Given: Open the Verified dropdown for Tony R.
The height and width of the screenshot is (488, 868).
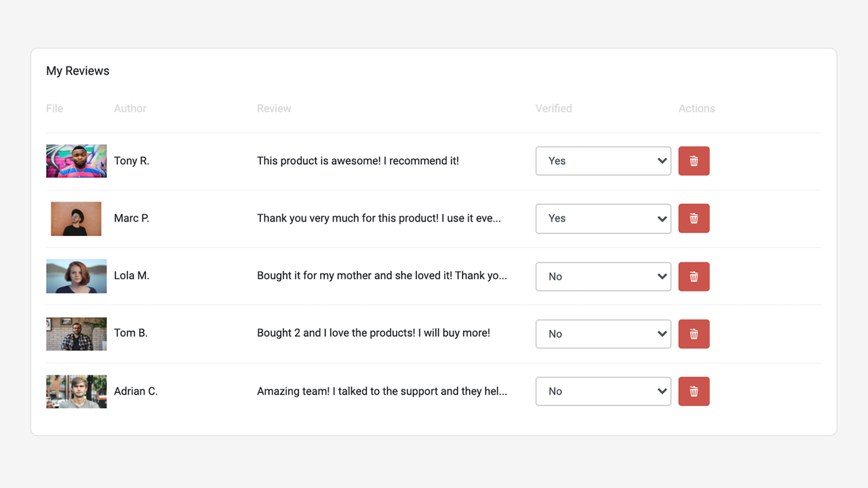Looking at the screenshot, I should coord(603,161).
